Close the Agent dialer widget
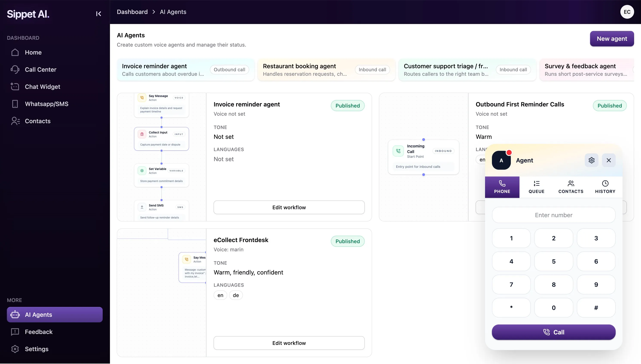Image resolution: width=641 pixels, height=364 pixels. coord(609,160)
